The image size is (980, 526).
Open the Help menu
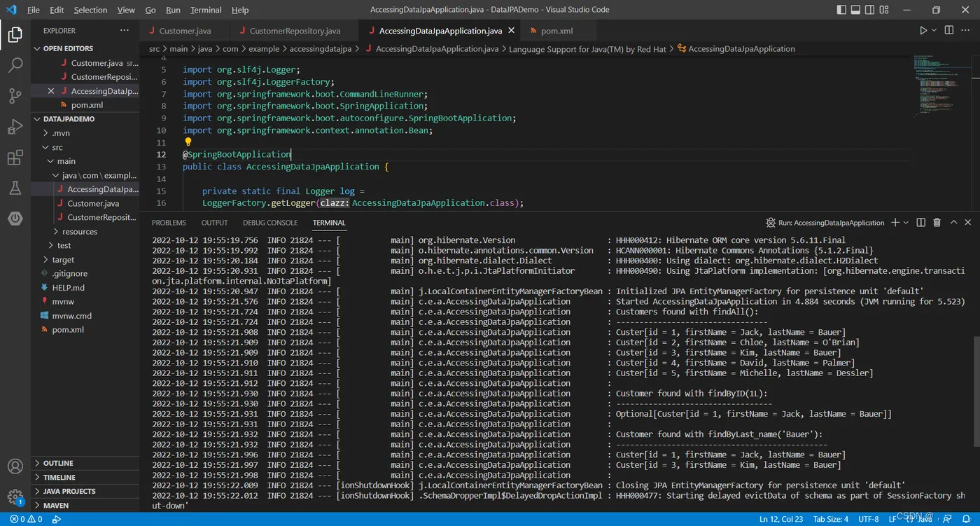coord(240,10)
